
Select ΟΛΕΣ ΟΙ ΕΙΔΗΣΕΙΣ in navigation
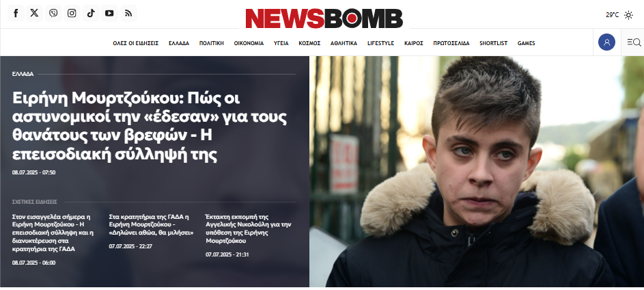tap(135, 43)
